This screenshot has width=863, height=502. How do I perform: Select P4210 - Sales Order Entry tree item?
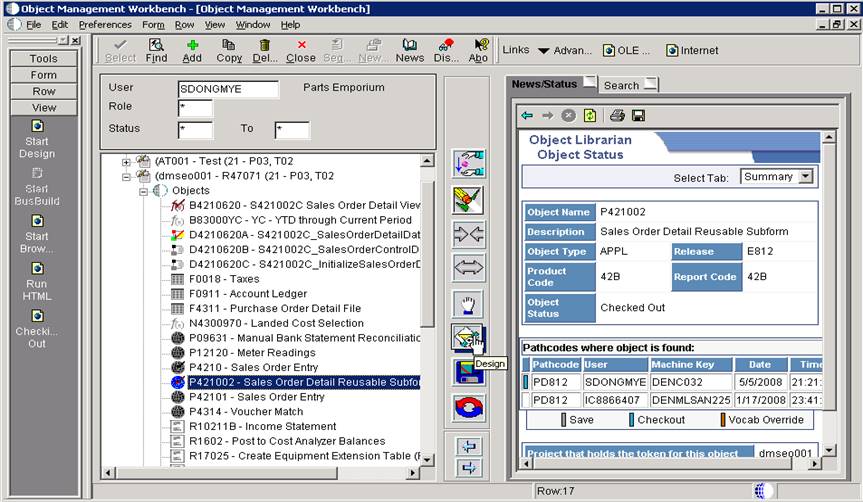point(253,367)
